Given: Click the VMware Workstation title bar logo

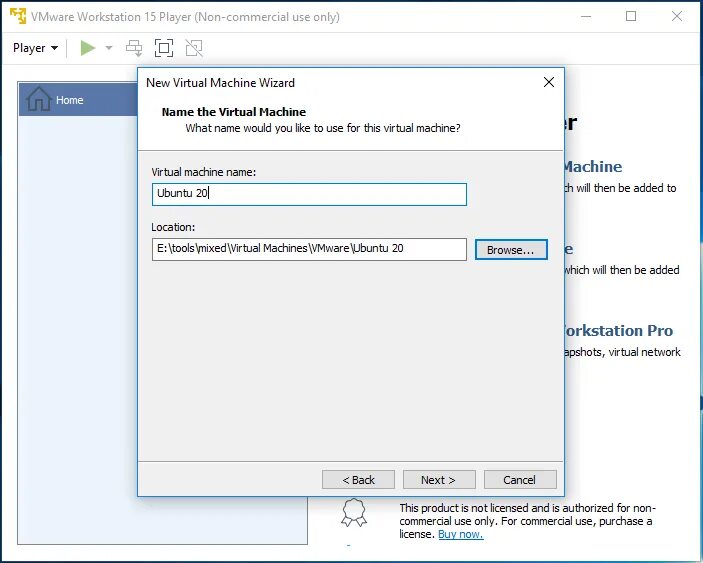Looking at the screenshot, I should [x=18, y=17].
